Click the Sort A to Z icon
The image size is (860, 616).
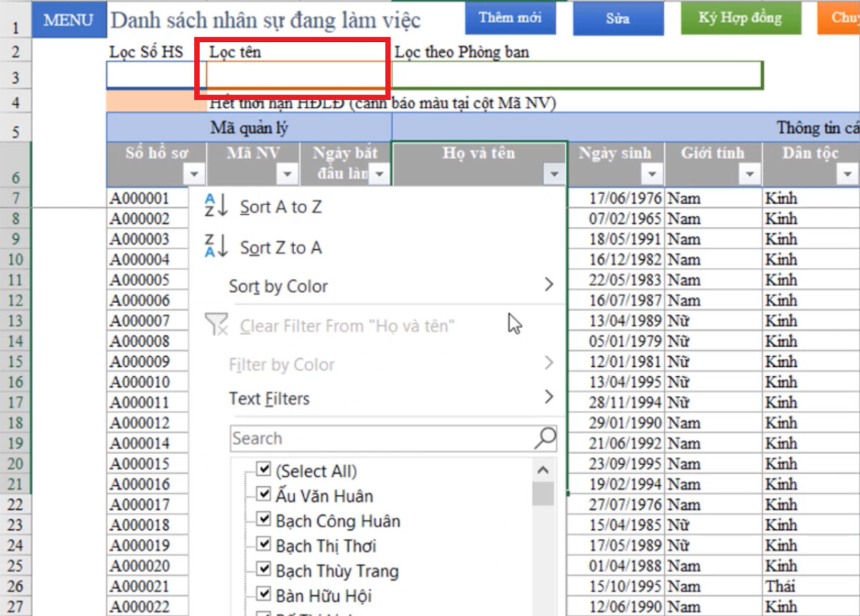pos(214,206)
